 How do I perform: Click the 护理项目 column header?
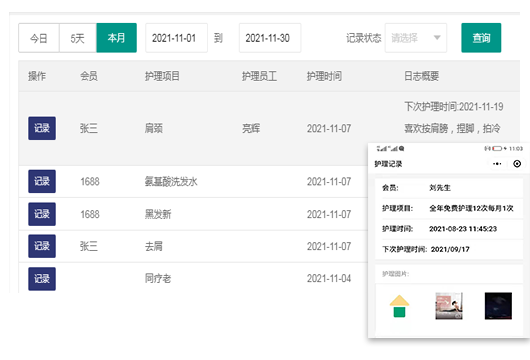(x=162, y=76)
